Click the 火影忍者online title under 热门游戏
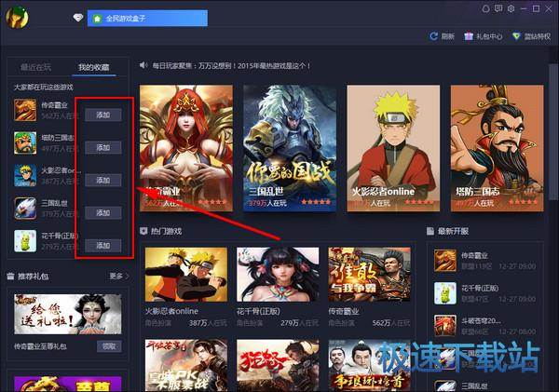Viewport: 559px width, 392px height. pyautogui.click(x=171, y=311)
